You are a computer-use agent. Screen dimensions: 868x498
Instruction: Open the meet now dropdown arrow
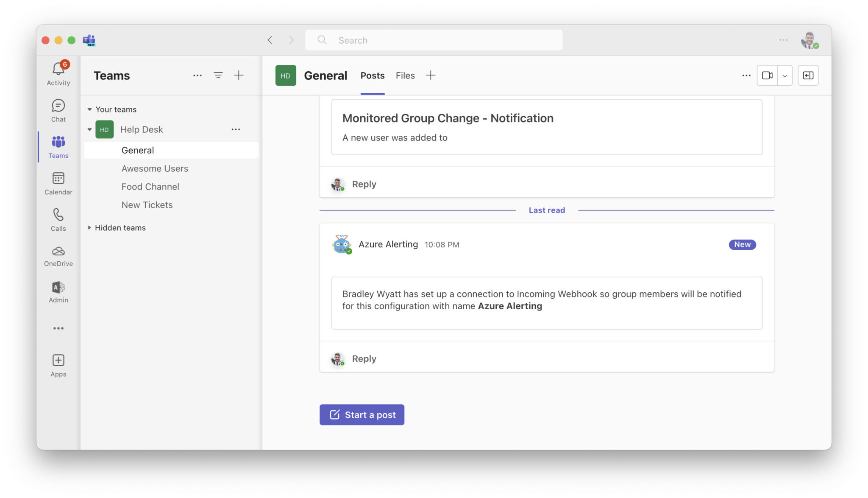(785, 76)
